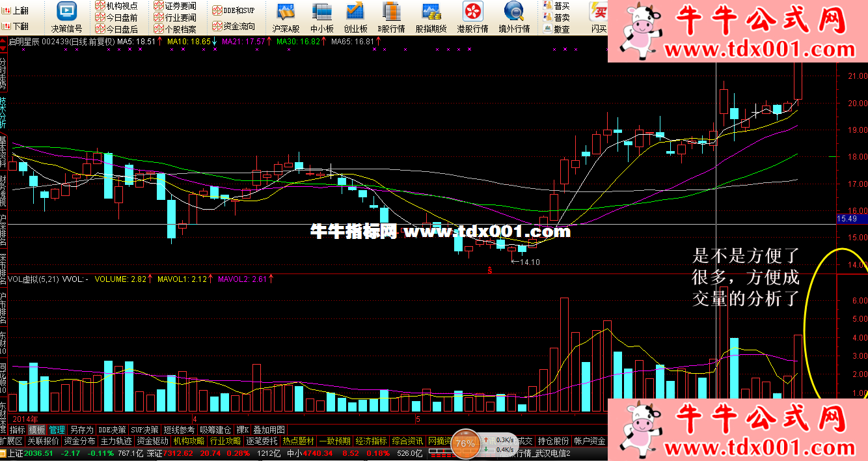This screenshot has height=461, width=868.
Task: Open 境外行情 overseas quotes icon
Action: [x=514, y=18]
